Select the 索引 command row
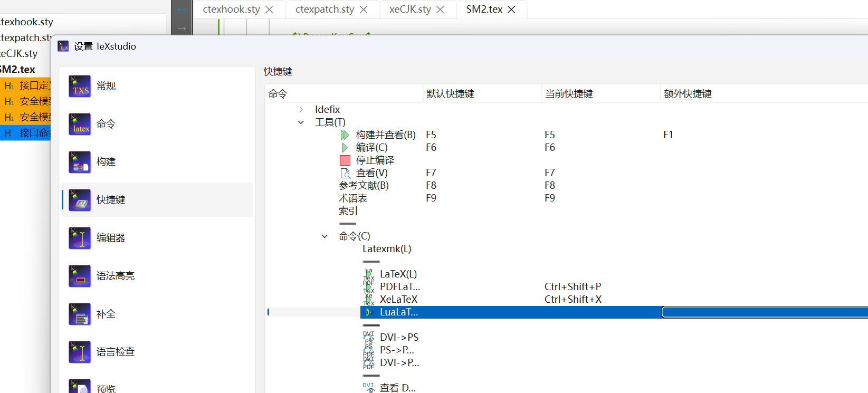This screenshot has width=868, height=393. click(x=348, y=211)
